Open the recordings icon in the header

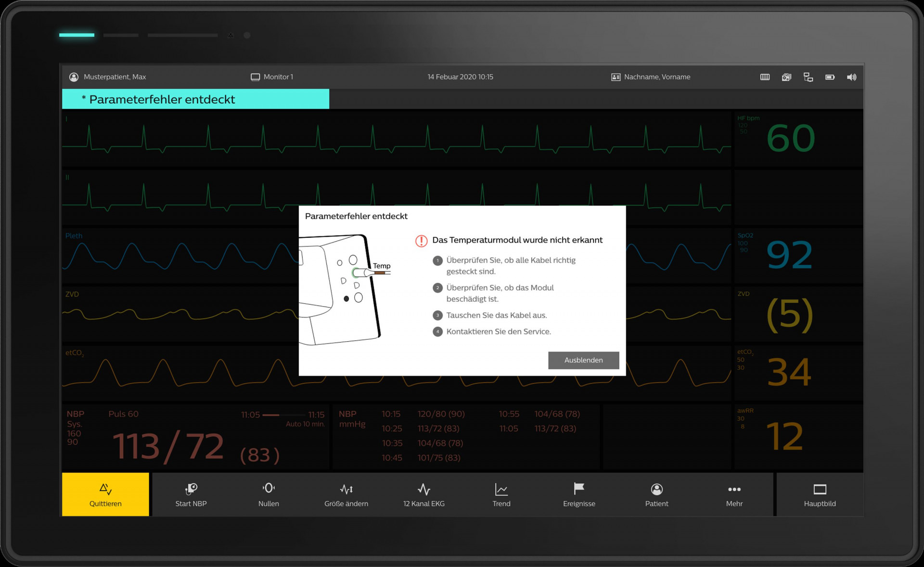click(786, 77)
